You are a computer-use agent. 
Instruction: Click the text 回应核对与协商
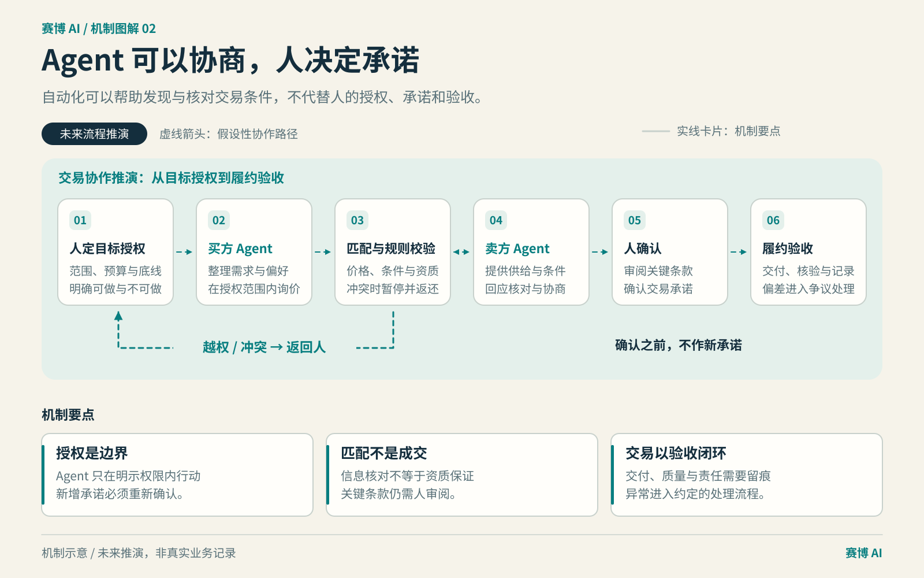click(526, 289)
